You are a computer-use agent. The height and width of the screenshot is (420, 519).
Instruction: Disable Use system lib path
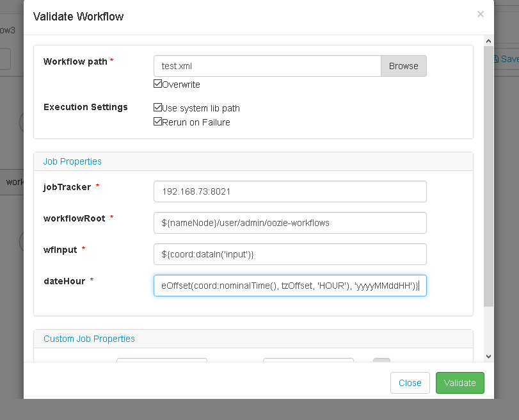coord(157,108)
